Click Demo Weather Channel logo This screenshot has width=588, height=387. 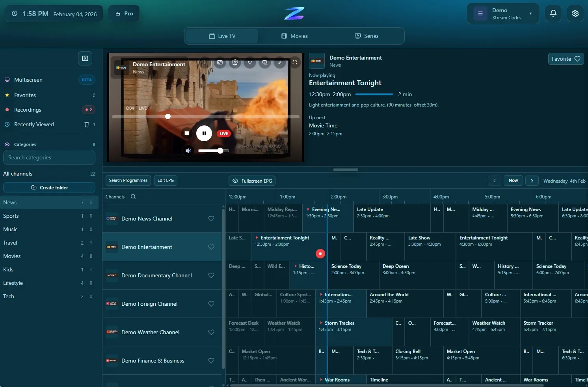112,332
